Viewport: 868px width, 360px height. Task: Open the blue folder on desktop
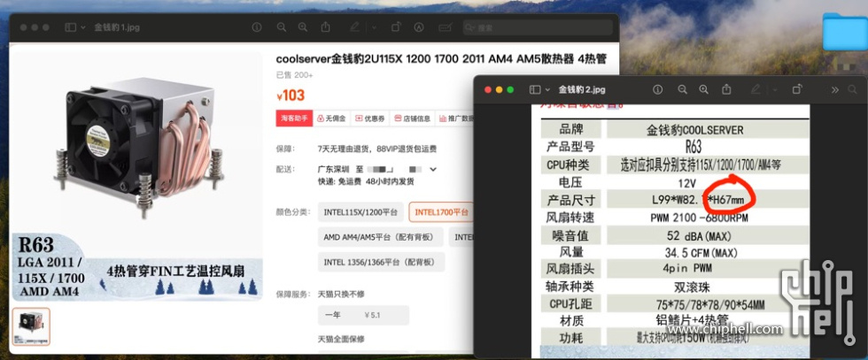tap(845, 32)
